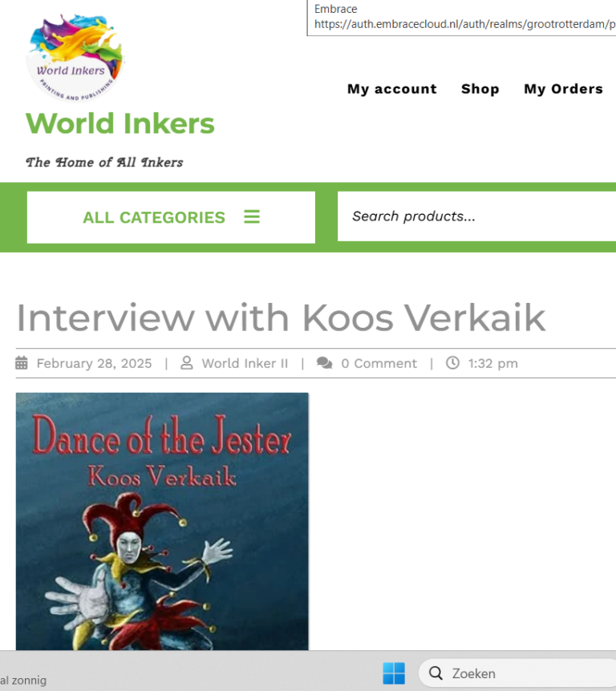Screen dimensions: 616x691
Task: Click the calendar icon before the date
Action: pyautogui.click(x=22, y=362)
